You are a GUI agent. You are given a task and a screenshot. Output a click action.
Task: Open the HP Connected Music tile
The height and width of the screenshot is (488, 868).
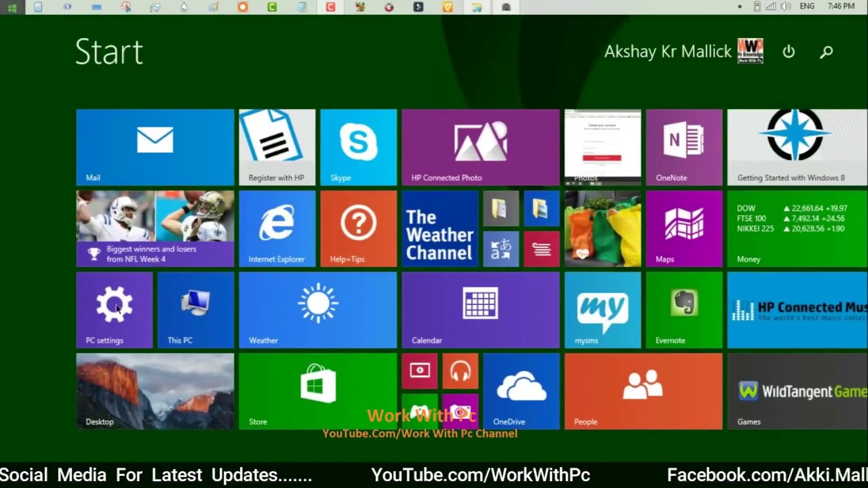(x=797, y=310)
